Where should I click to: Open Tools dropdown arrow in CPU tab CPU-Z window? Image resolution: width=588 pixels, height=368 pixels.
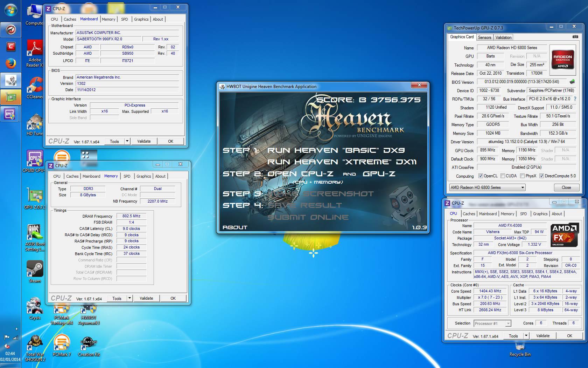(526, 336)
